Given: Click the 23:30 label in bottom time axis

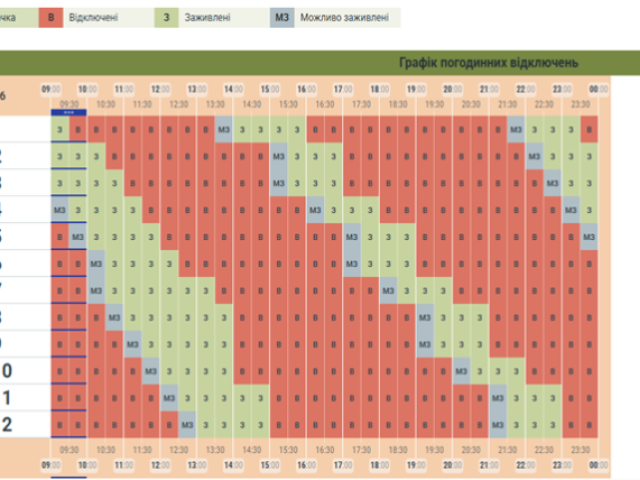Looking at the screenshot, I should [x=581, y=451].
